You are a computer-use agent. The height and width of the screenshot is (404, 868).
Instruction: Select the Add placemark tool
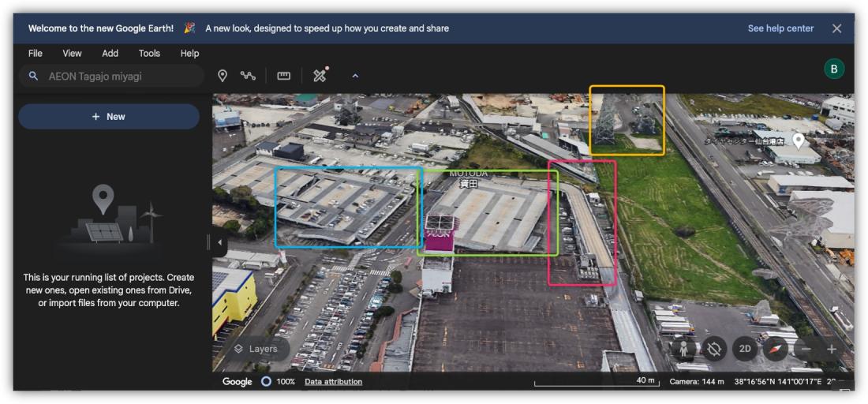pyautogui.click(x=223, y=76)
